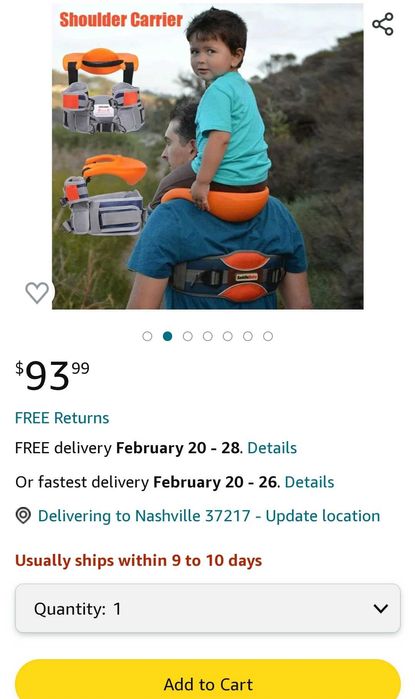Add the shoulder carrier to cart
The image size is (415, 699).
pos(208,680)
